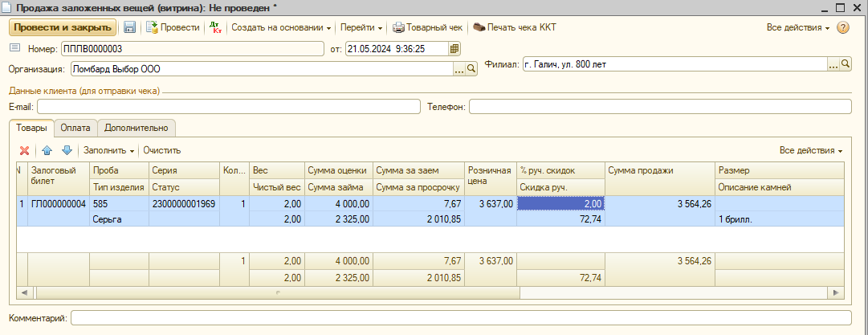This screenshot has width=868, height=335.
Task: Select 72,74 discount cell in row 1
Action: coord(560,219)
